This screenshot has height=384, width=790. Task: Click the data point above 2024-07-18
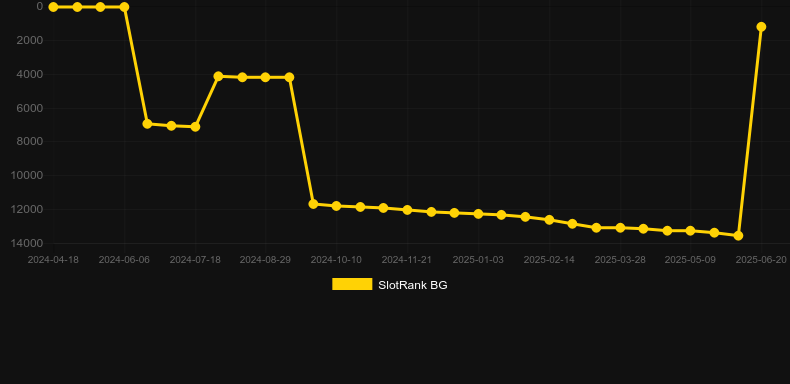click(x=195, y=127)
